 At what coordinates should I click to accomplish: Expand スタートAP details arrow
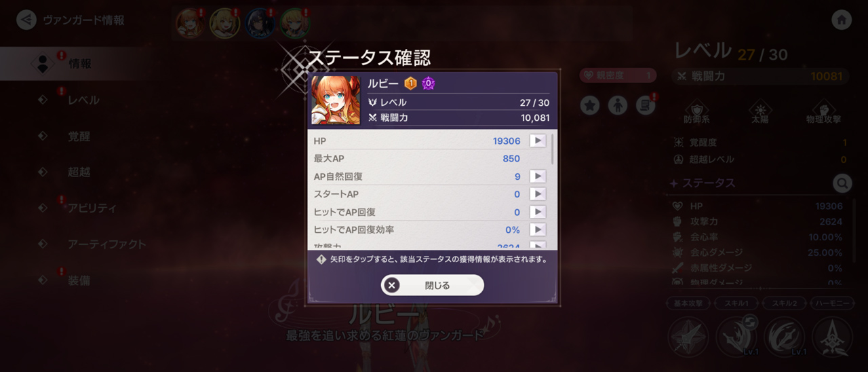[537, 194]
